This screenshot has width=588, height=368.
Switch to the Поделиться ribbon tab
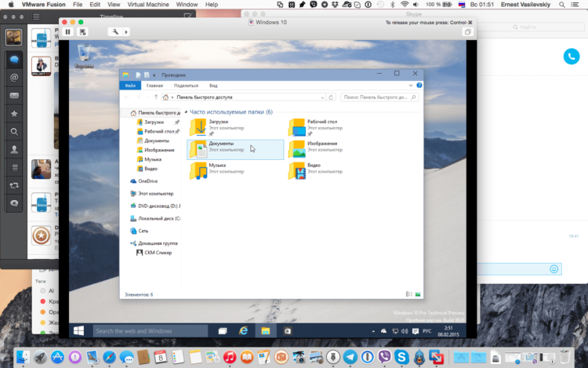coord(186,86)
